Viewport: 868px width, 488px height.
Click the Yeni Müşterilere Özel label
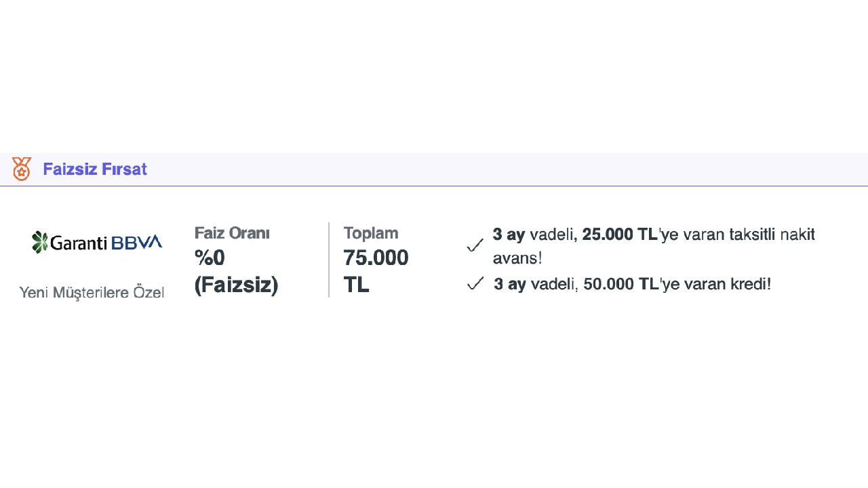(x=92, y=293)
